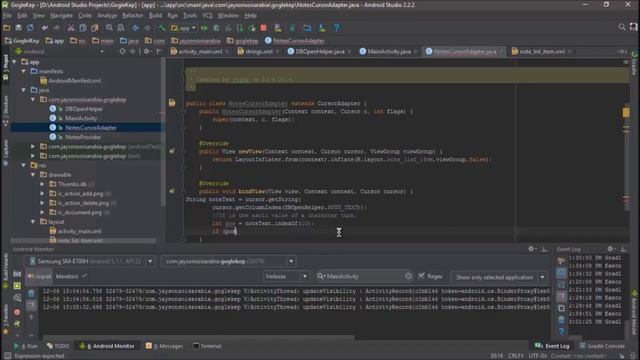Click the Project panel settings gear icon
The width and height of the screenshot is (640, 360).
(146, 51)
